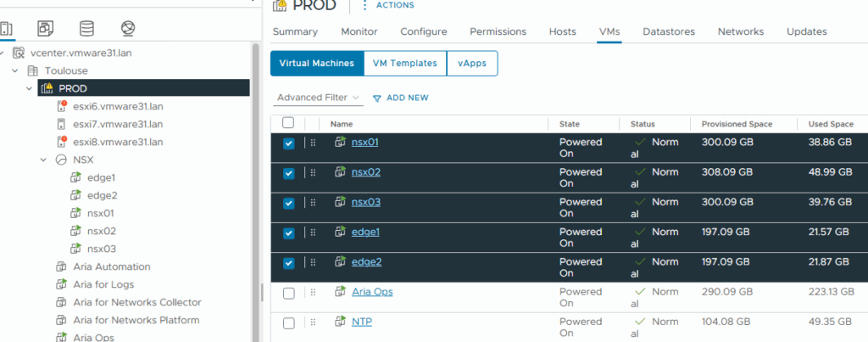Select the VM Templates button
Screen dimensions: 868x342
click(x=405, y=63)
